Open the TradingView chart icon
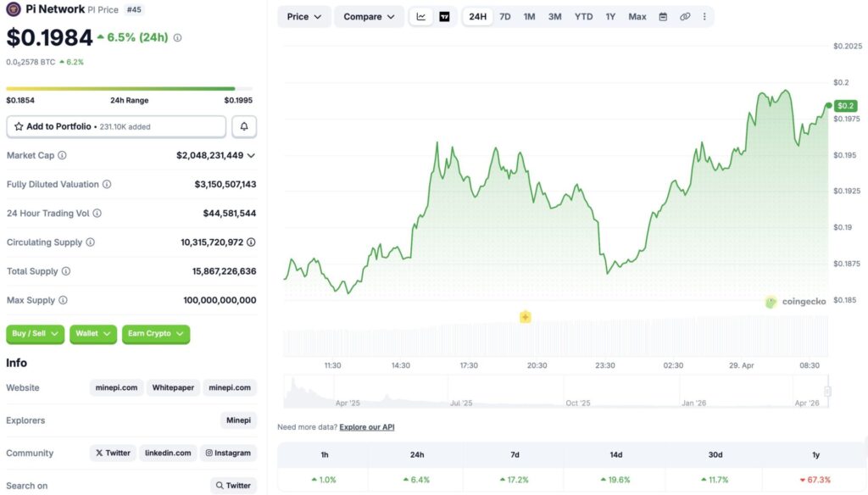The width and height of the screenshot is (868, 495). tap(442, 16)
